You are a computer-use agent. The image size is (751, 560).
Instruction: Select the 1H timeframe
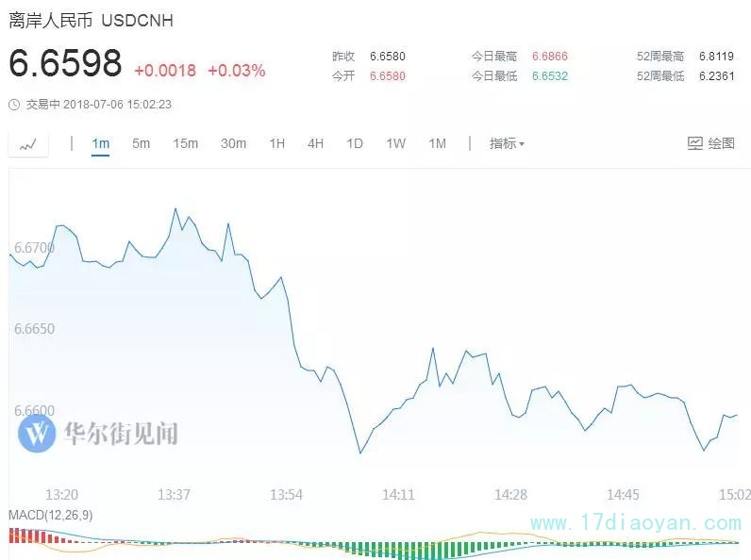276,143
